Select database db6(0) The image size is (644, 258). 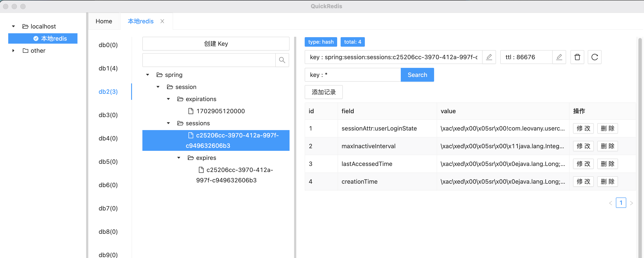tap(108, 185)
